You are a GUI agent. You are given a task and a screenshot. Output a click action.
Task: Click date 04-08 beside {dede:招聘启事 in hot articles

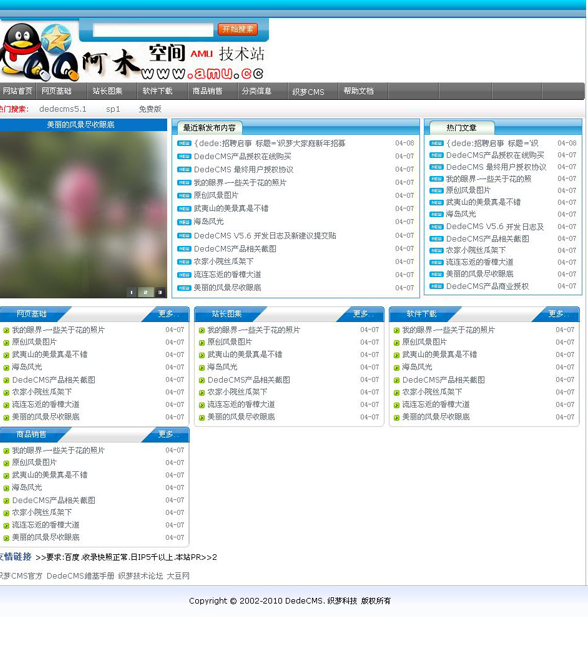pos(567,143)
